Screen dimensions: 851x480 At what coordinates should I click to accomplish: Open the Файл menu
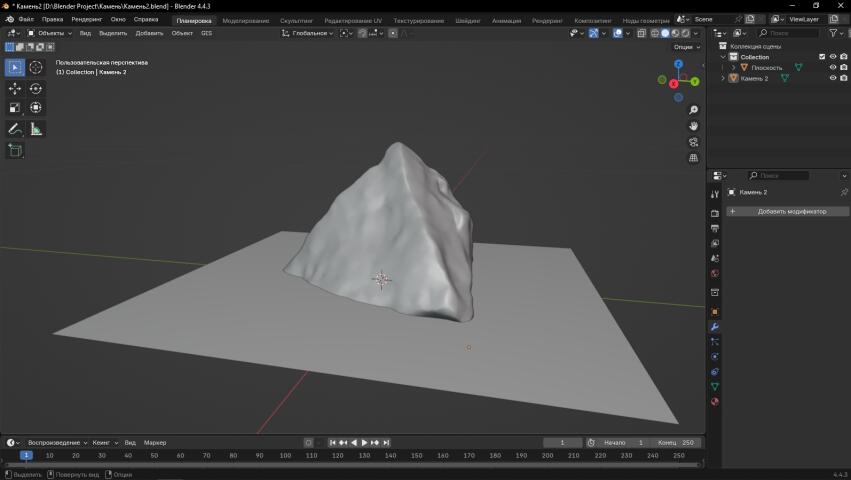pos(26,19)
